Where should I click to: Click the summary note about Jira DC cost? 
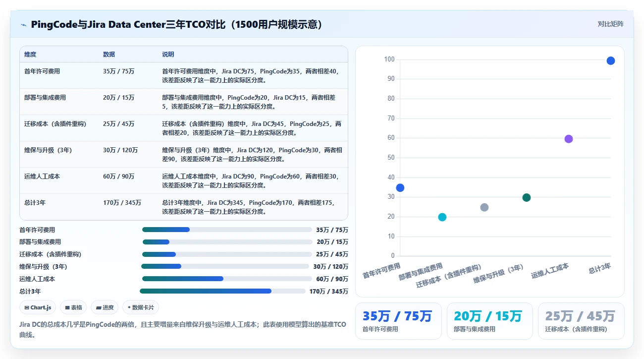183,329
